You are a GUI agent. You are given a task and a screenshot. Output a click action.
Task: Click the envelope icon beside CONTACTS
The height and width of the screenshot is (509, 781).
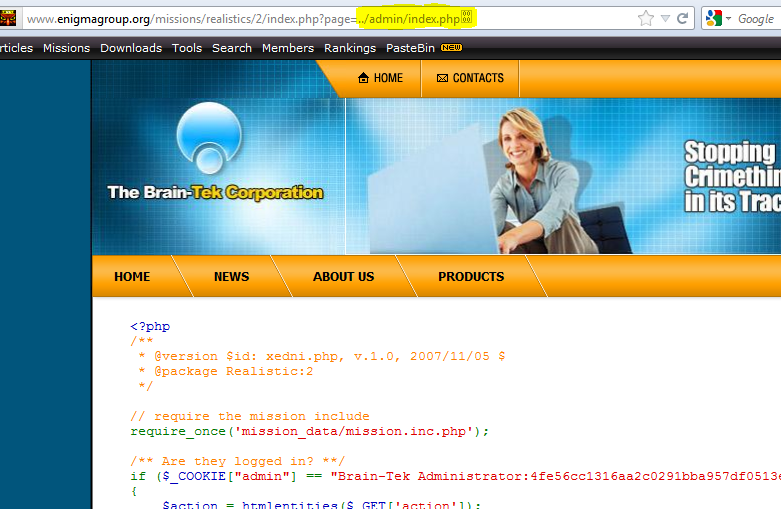click(442, 78)
